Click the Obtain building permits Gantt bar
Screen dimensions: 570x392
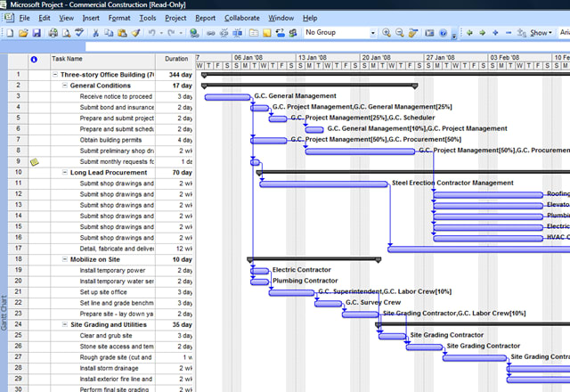click(x=269, y=141)
